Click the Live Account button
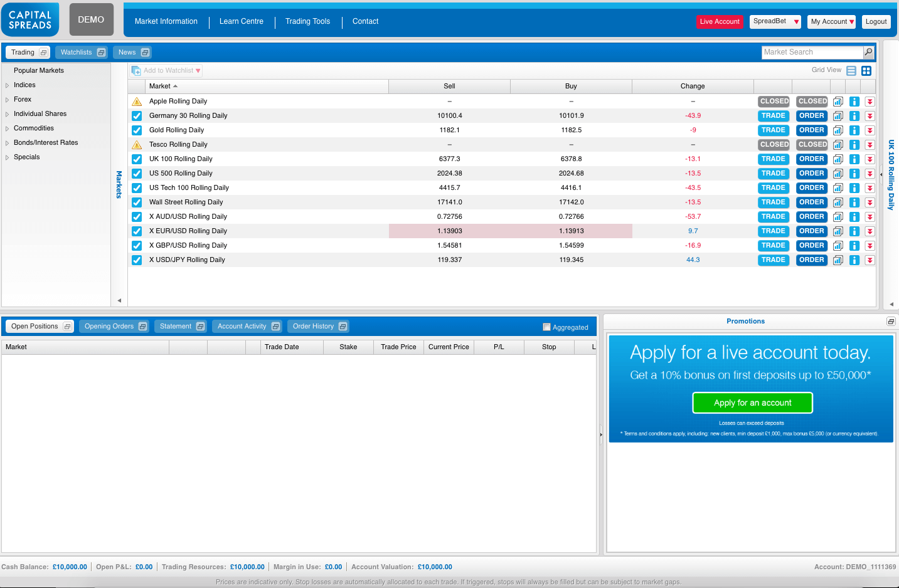The image size is (899, 588). [x=720, y=22]
